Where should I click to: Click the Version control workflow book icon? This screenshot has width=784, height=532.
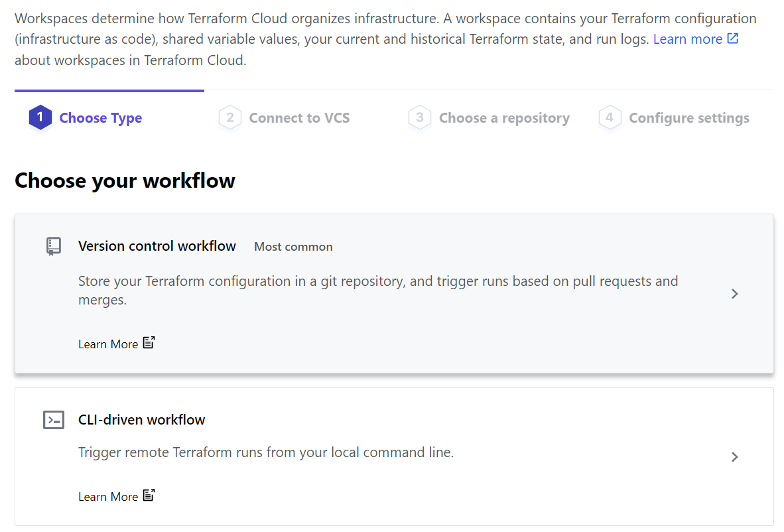[54, 247]
